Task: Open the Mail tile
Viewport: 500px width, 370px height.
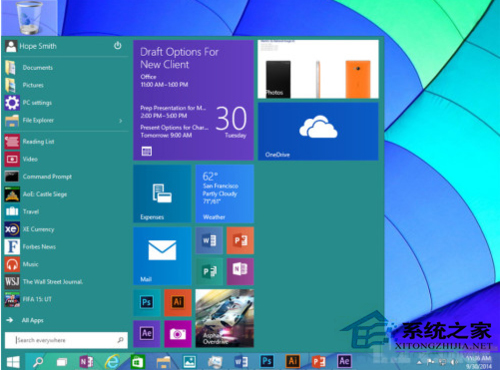Action: point(162,256)
